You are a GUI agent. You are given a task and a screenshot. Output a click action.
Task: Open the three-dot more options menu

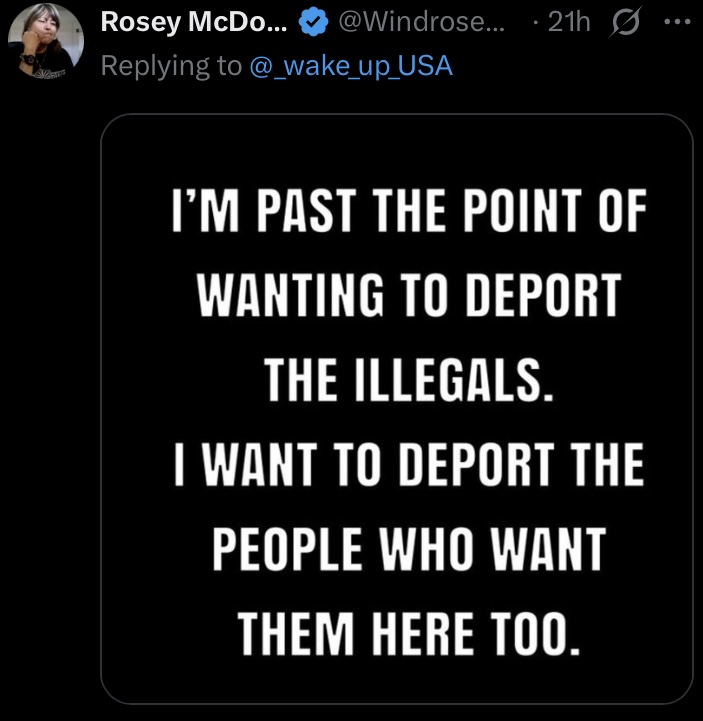point(679,23)
